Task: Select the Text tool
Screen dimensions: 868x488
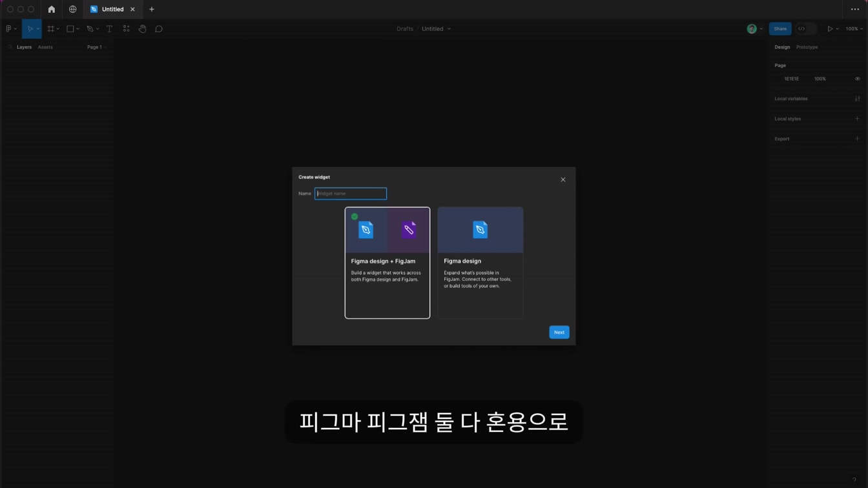Action: (109, 29)
